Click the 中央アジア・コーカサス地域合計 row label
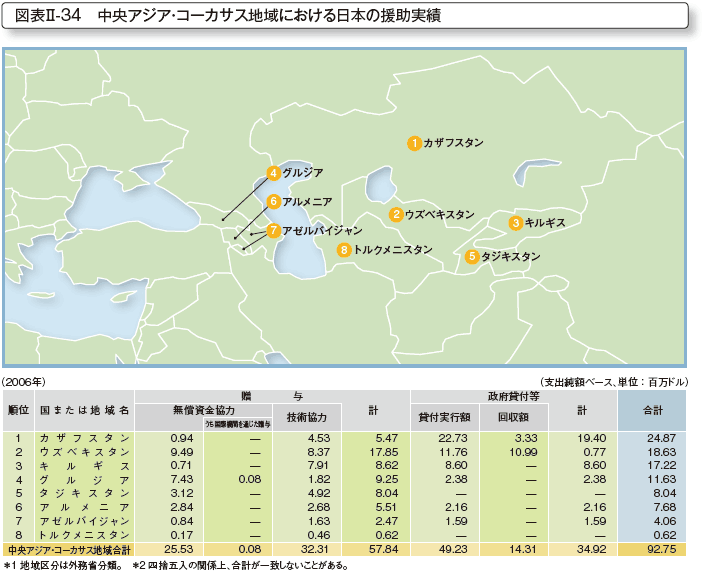 [69, 550]
